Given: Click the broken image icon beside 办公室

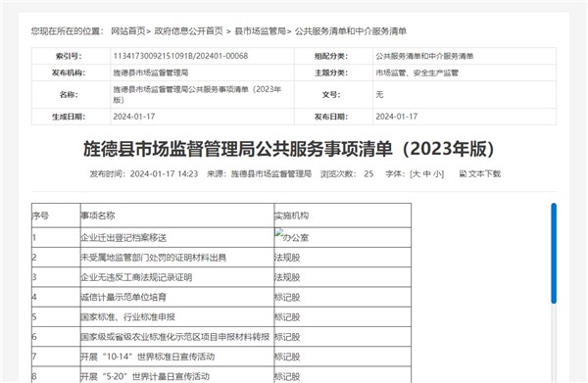Looking at the screenshot, I should coord(278,233).
